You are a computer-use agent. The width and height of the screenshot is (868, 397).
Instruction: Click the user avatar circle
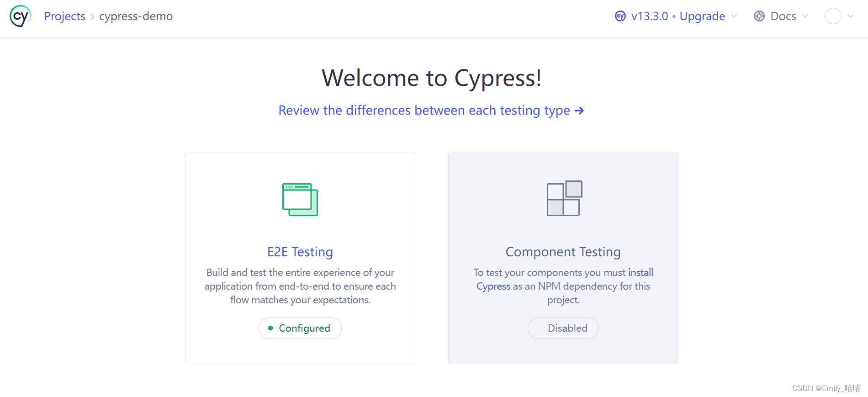click(833, 16)
